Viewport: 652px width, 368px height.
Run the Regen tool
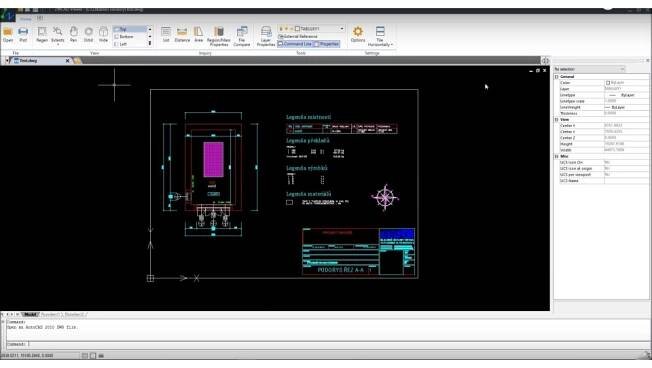(x=42, y=34)
